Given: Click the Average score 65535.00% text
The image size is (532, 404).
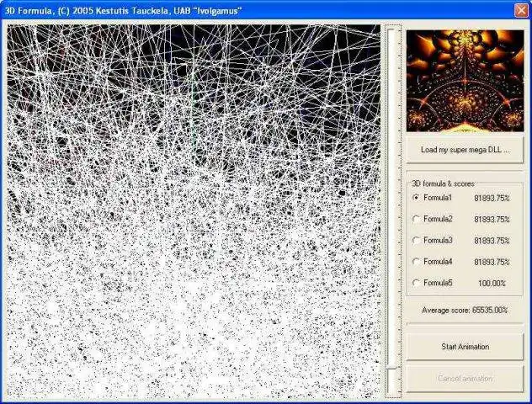Looking at the screenshot, I should (465, 310).
